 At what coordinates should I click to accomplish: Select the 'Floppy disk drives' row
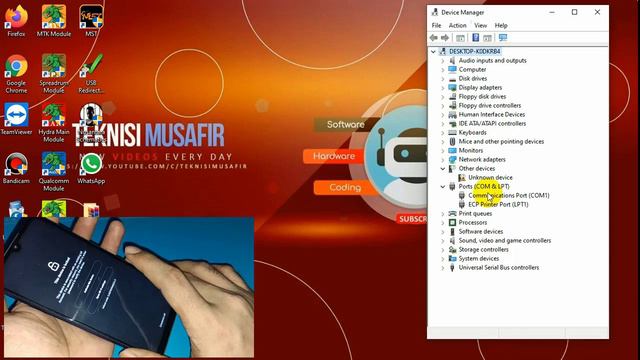tap(482, 97)
